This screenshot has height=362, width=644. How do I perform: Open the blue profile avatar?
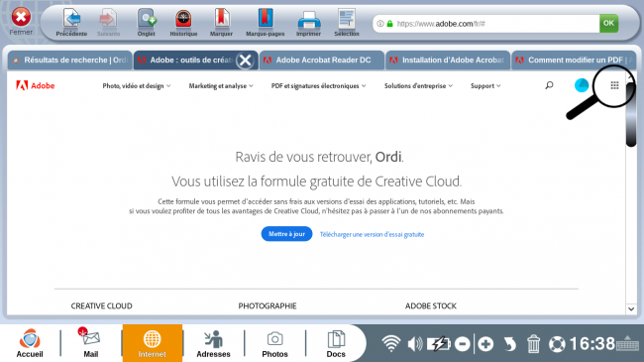(582, 85)
